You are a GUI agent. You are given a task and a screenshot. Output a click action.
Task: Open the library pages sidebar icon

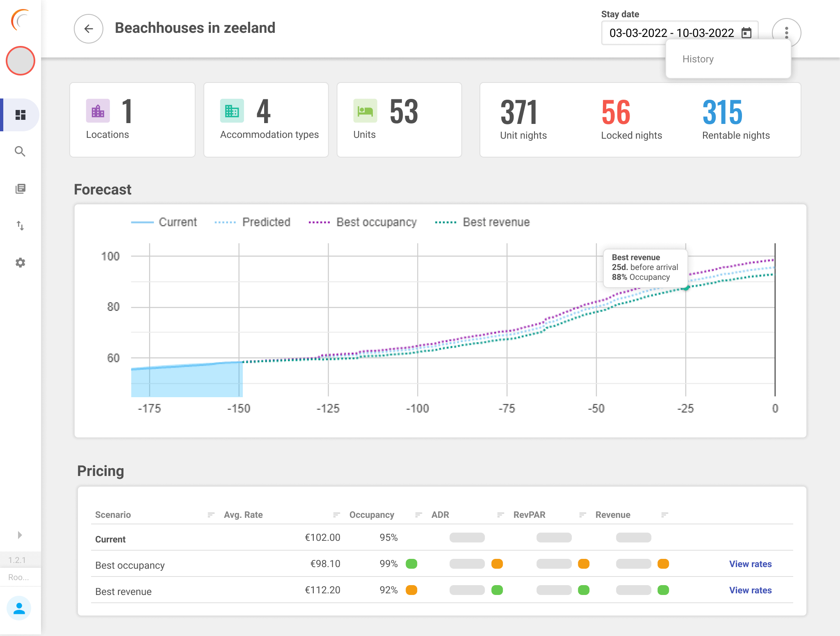tap(20, 189)
